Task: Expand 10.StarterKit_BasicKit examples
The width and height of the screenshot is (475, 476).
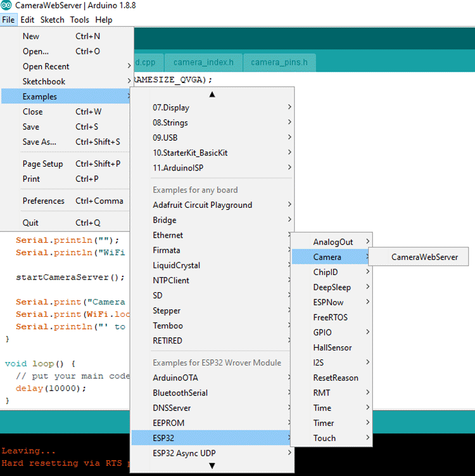Action: pos(212,153)
